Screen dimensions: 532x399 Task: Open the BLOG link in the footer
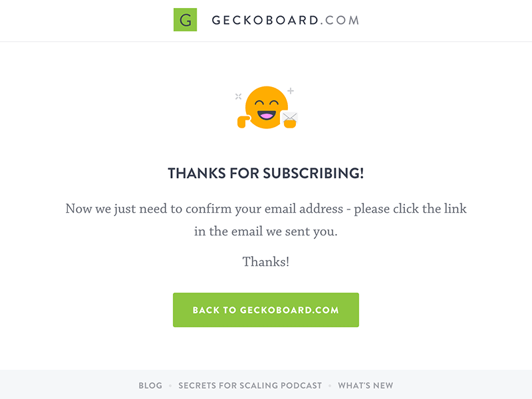(x=150, y=385)
